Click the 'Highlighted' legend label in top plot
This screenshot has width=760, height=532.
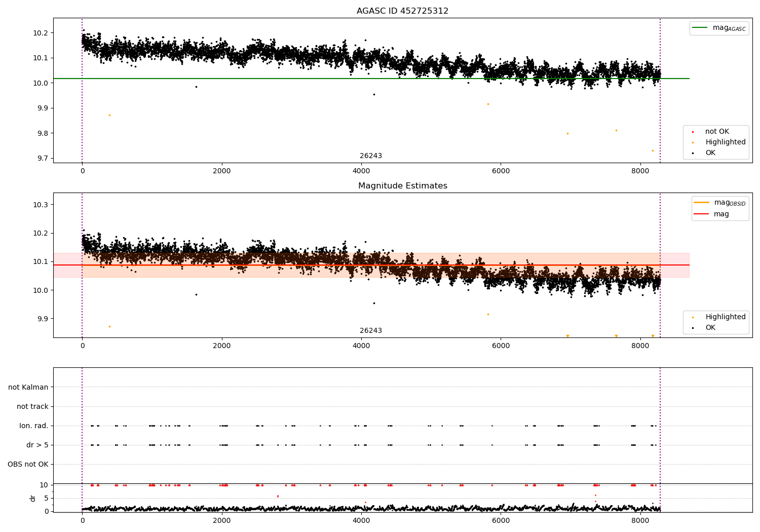pyautogui.click(x=725, y=142)
